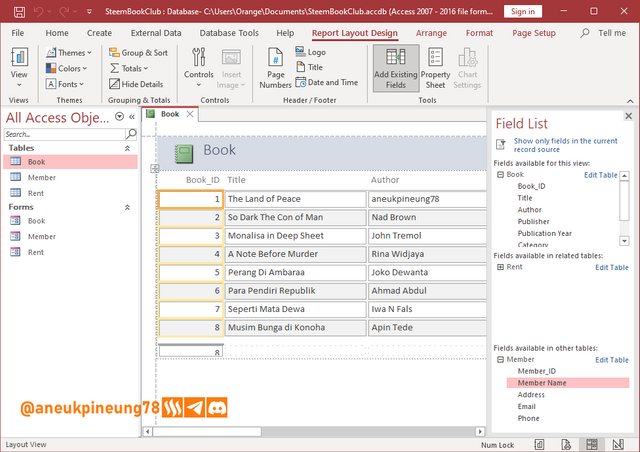Select the Rent table
Screen dimensions: 640x452
coord(70,193)
